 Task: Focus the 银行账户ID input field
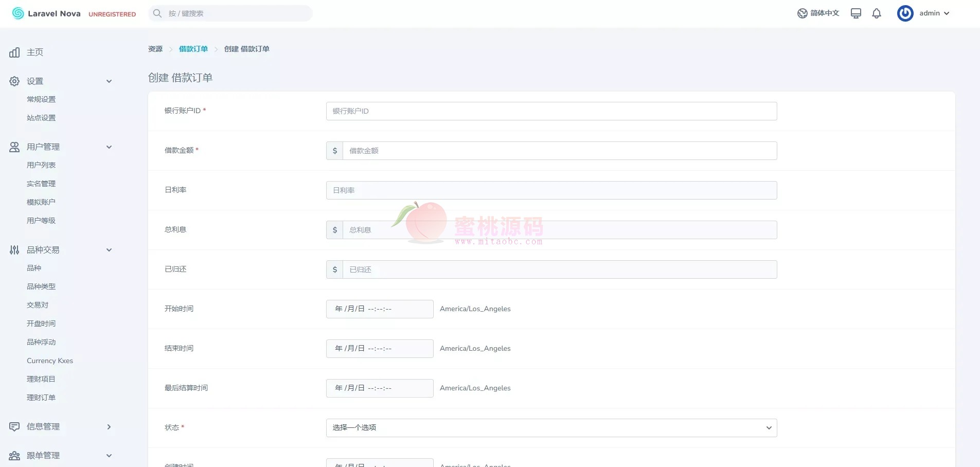point(551,111)
